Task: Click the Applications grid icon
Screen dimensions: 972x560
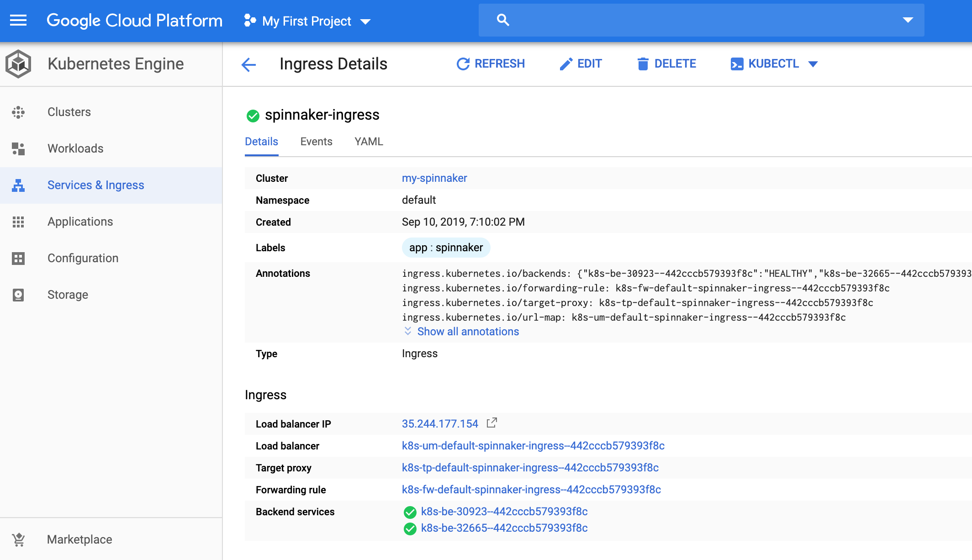Action: click(x=18, y=222)
